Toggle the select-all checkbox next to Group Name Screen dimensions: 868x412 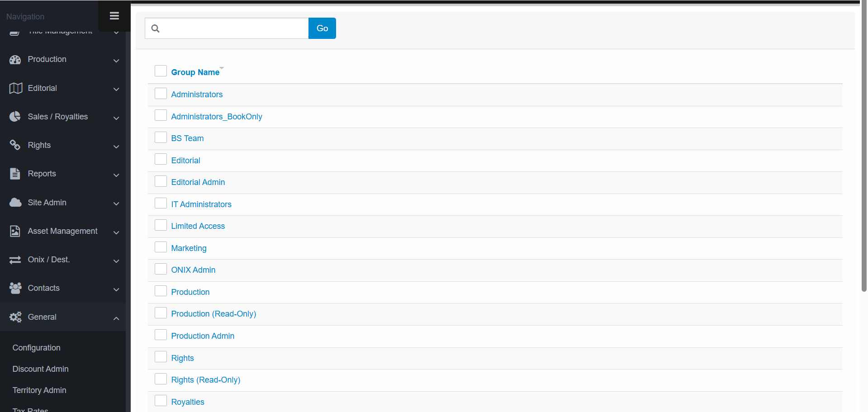(161, 71)
